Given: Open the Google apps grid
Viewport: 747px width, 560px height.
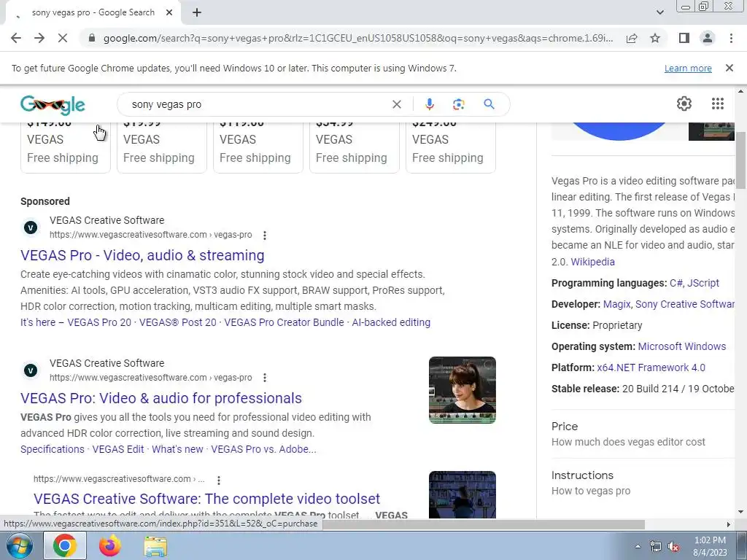Looking at the screenshot, I should (x=718, y=104).
